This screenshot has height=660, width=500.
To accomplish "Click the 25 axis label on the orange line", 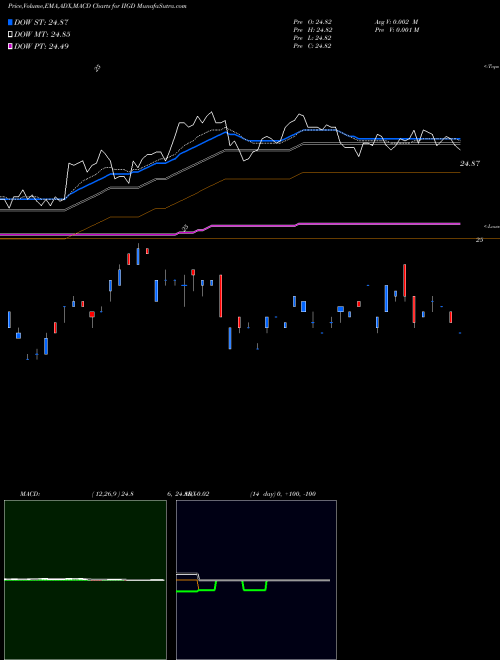I will (x=479, y=240).
